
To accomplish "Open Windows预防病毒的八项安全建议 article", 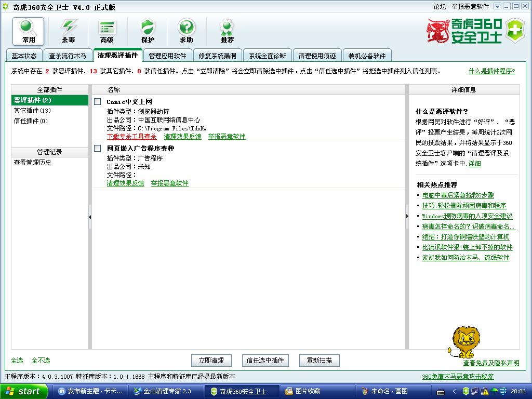I will pos(467,216).
